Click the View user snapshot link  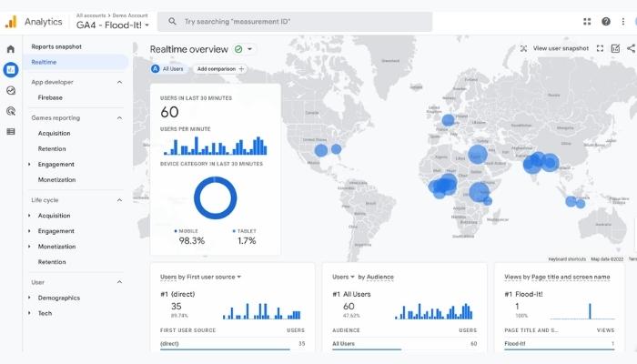561,48
